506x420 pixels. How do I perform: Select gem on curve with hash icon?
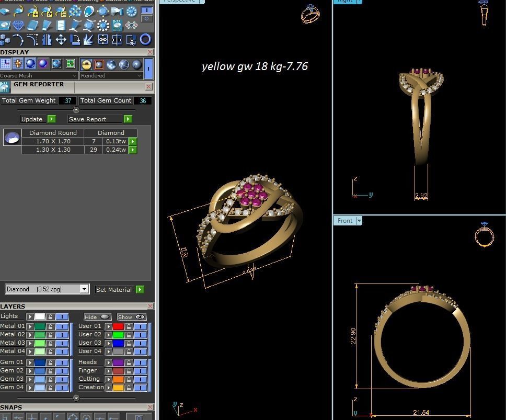tap(47, 12)
